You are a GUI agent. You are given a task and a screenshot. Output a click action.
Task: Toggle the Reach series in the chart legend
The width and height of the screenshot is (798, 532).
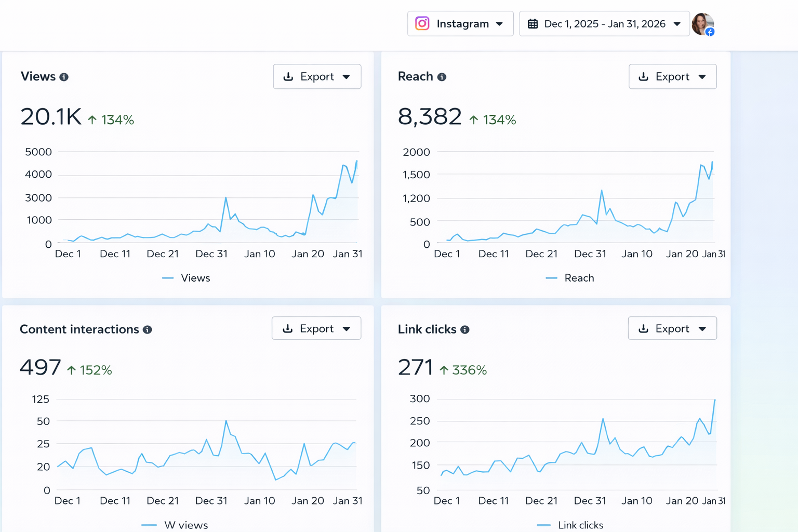pyautogui.click(x=570, y=277)
